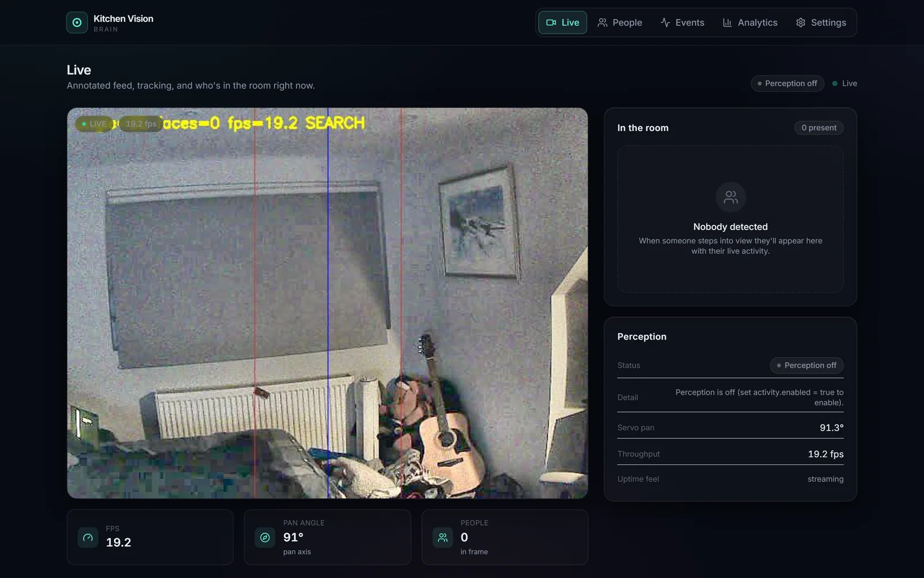Click the Throughput value 19.2 fps
The width and height of the screenshot is (924, 578).
[x=826, y=454]
